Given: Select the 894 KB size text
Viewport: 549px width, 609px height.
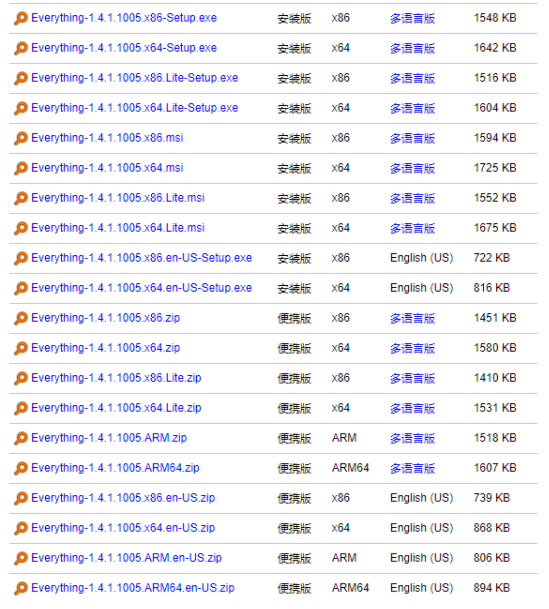Looking at the screenshot, I should click(x=492, y=588).
